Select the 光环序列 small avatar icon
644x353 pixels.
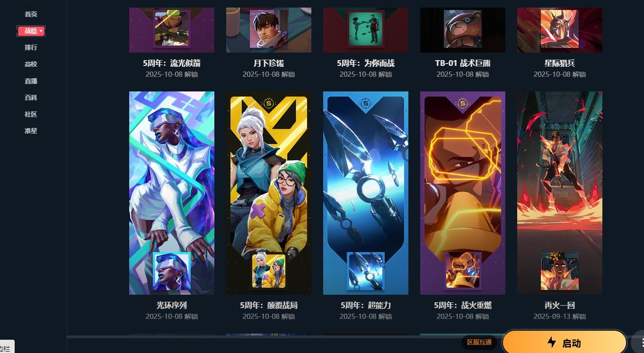point(172,271)
